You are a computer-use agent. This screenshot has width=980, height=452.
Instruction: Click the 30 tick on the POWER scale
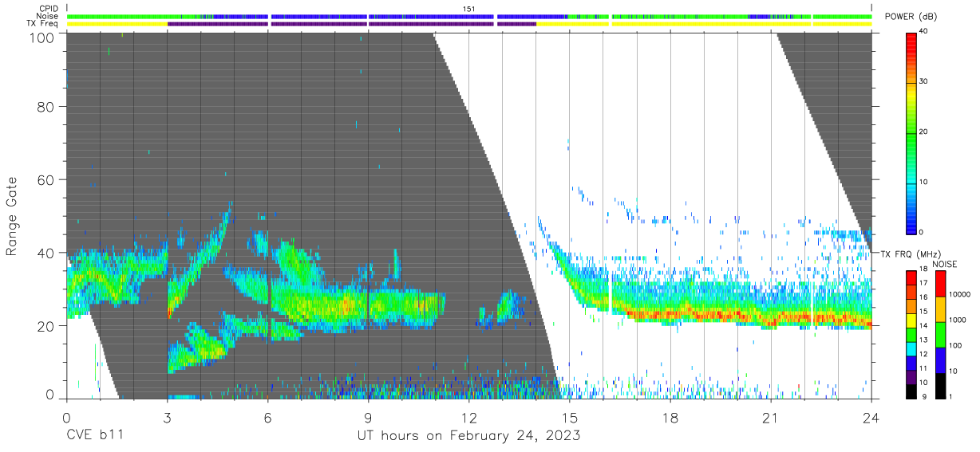pyautogui.click(x=924, y=82)
